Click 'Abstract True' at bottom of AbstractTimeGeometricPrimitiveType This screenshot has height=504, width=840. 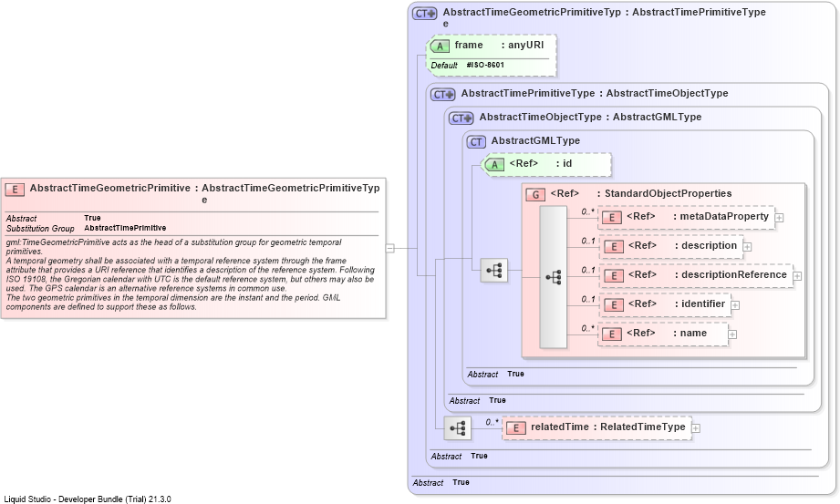441,482
